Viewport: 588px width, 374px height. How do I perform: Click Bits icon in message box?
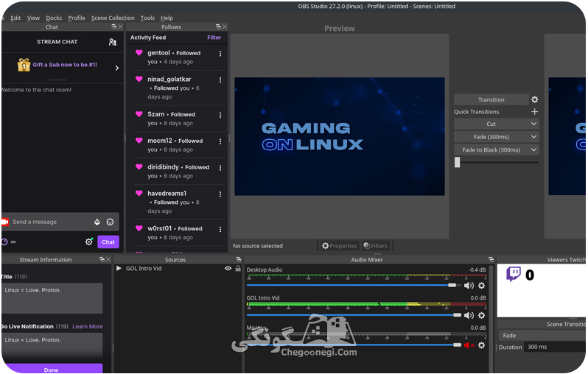pos(97,222)
